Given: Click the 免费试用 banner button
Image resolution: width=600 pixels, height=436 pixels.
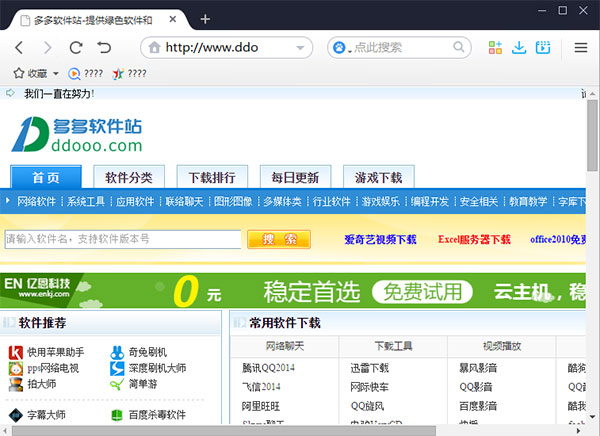Looking at the screenshot, I should [422, 292].
